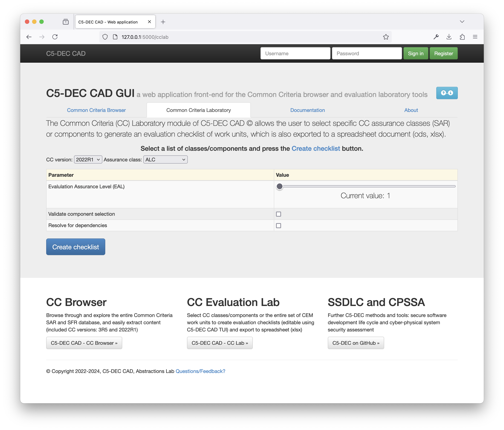Click the Value column header
The width and height of the screenshot is (504, 430).
(366, 175)
